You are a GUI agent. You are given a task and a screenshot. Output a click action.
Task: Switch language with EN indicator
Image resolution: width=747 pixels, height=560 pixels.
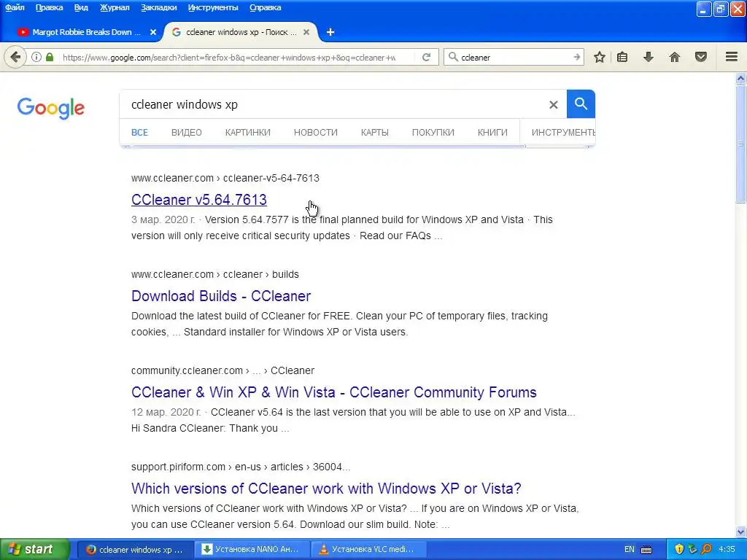tap(630, 550)
